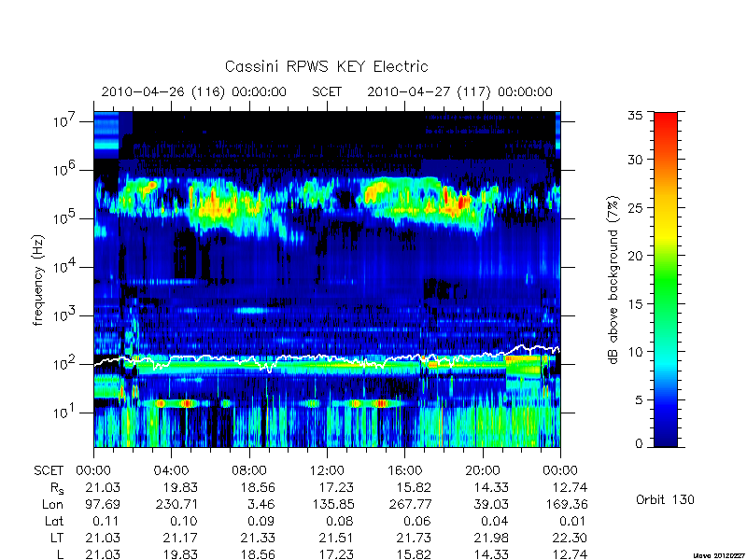Click the colorbar tick label 30
Viewport: 747px width, 560px height.
(636, 159)
